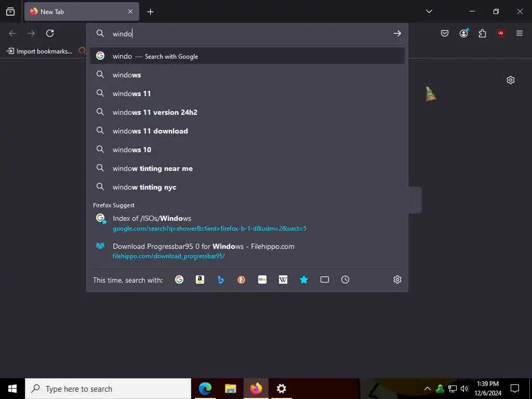This screenshot has height=399, width=532.
Task: Search history with the clock icon
Action: tap(345, 280)
